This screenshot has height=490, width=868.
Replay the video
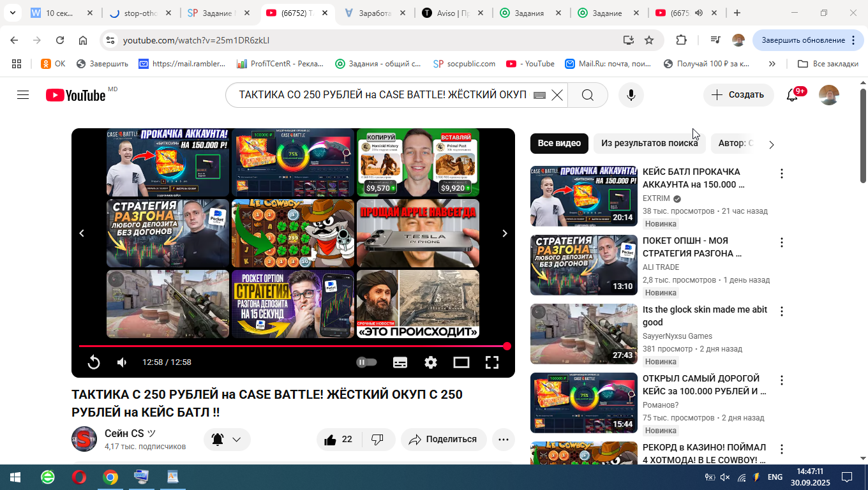pyautogui.click(x=94, y=362)
